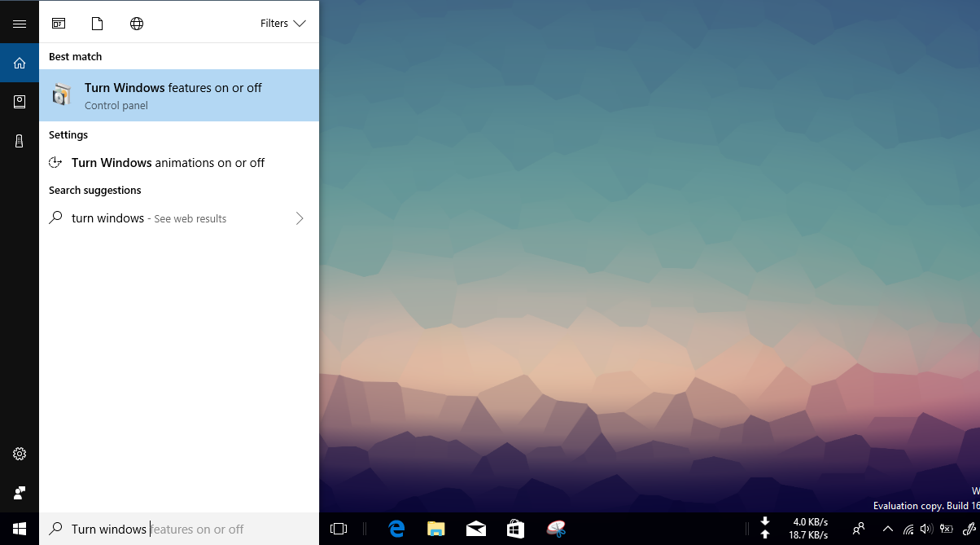Open search Settings gear in sidebar

pyautogui.click(x=20, y=454)
